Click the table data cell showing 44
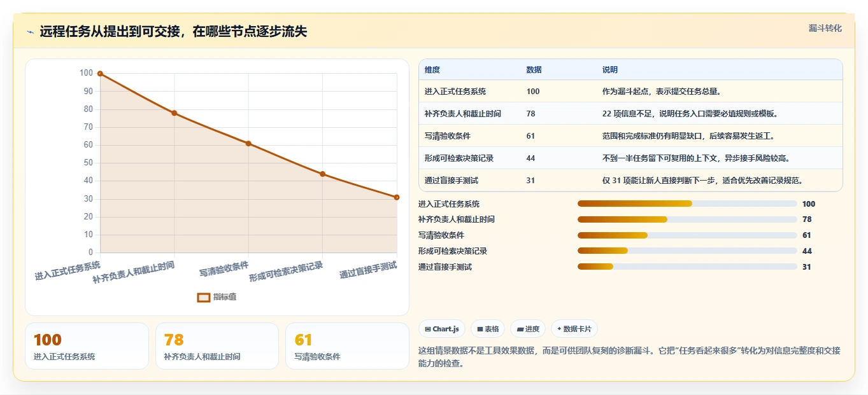 tap(531, 158)
